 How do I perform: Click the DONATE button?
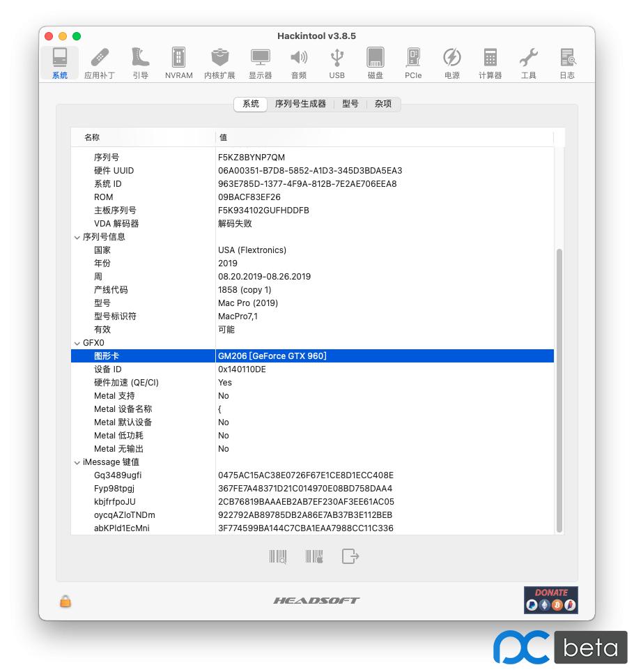coord(550,600)
